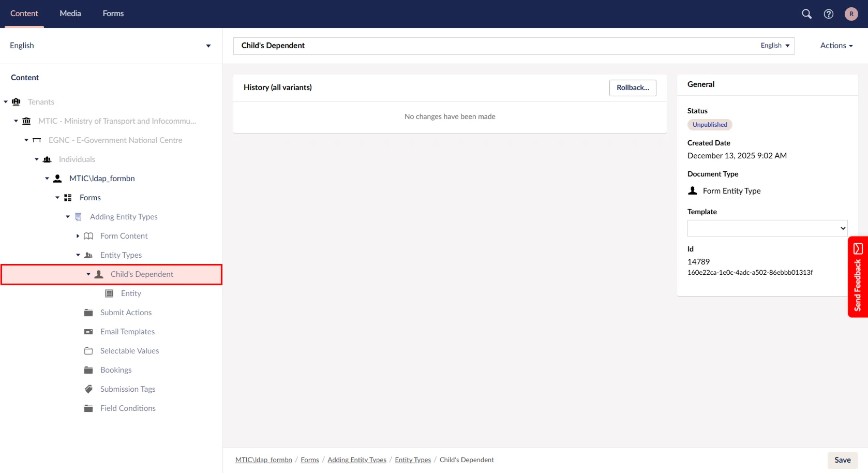Click the Form Content book icon
868x473 pixels.
(88, 236)
